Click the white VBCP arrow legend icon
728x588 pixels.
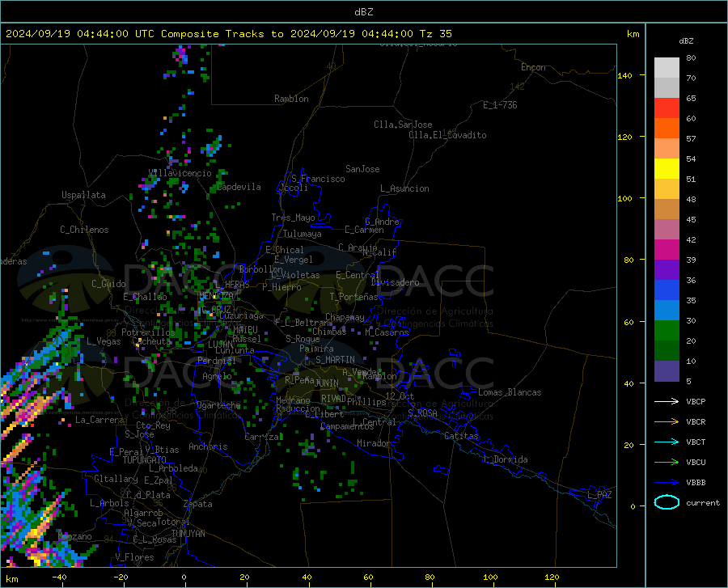click(x=667, y=401)
